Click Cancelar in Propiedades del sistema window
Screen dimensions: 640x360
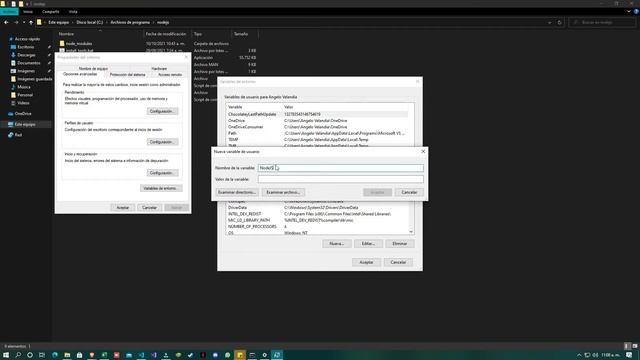[x=149, y=208]
